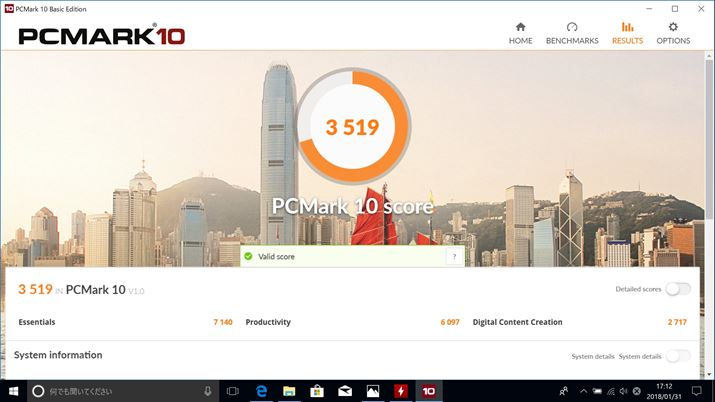The image size is (715, 402).
Task: Open the Windows Start menu
Action: 13,391
